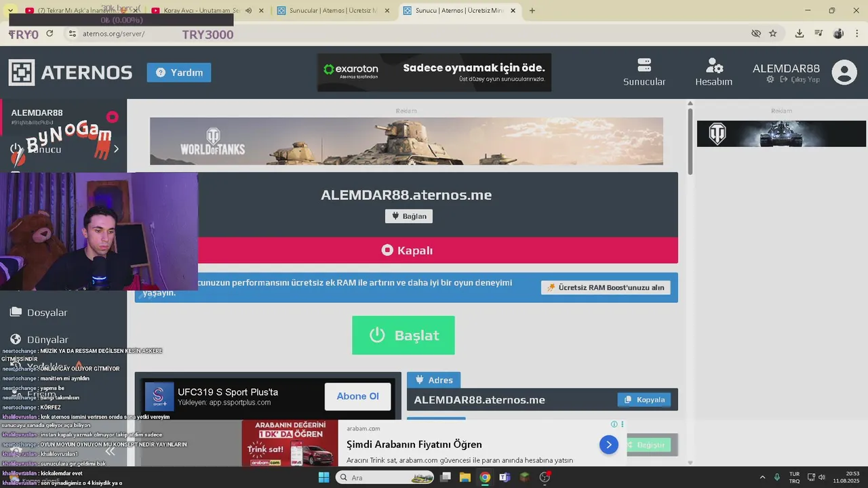Open the browser downloads icon
The image size is (868, 488).
(800, 33)
